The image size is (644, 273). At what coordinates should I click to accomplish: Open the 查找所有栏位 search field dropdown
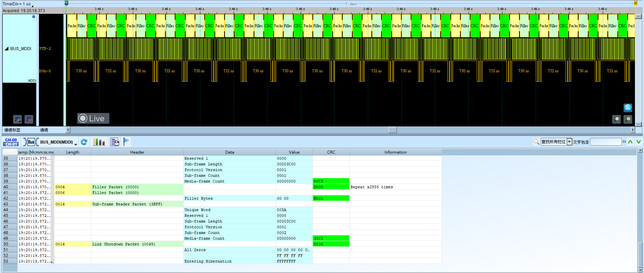pos(569,142)
